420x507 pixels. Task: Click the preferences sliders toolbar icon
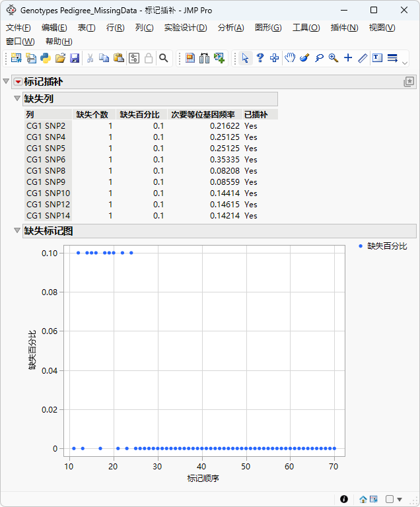coord(134,58)
